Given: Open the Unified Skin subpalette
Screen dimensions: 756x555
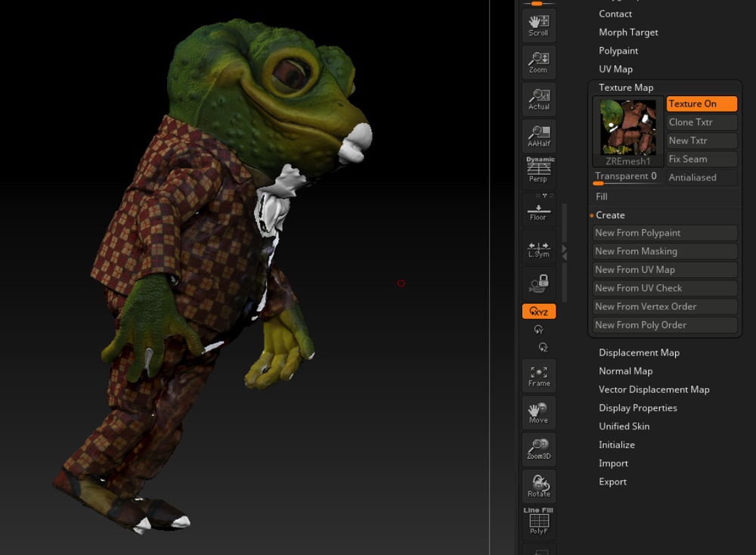Looking at the screenshot, I should click(x=624, y=426).
